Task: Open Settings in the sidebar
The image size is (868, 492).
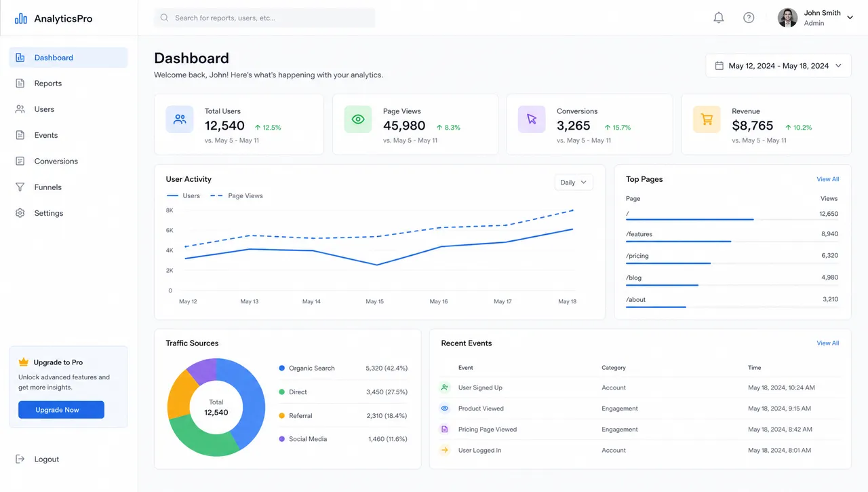Action: 68,213
